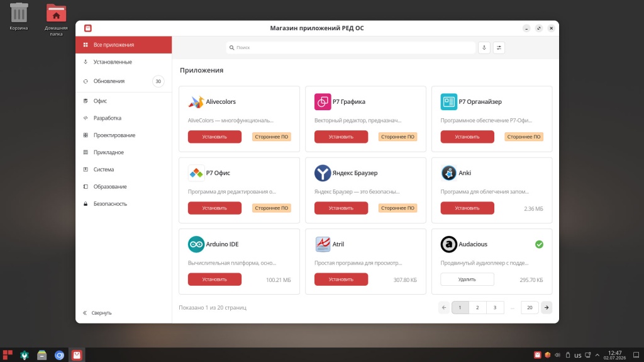Screen dimensions: 644x362
Task: Expand hidden tray icons arrow
Action: pos(597,355)
